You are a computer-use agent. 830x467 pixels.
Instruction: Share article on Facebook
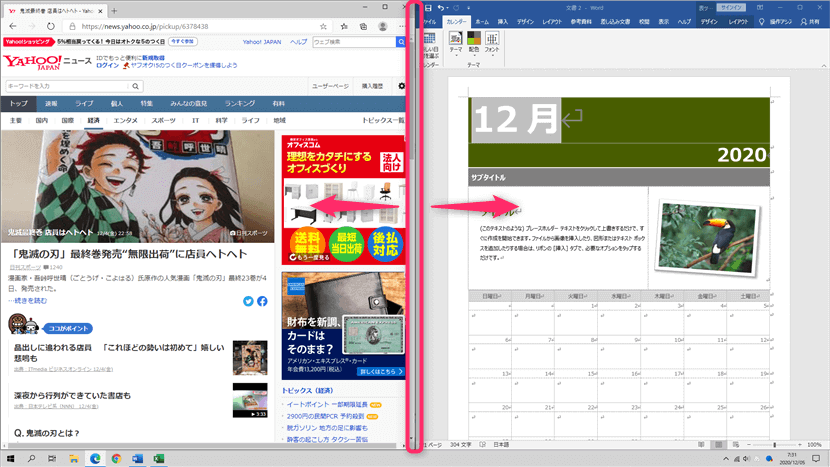pos(262,301)
